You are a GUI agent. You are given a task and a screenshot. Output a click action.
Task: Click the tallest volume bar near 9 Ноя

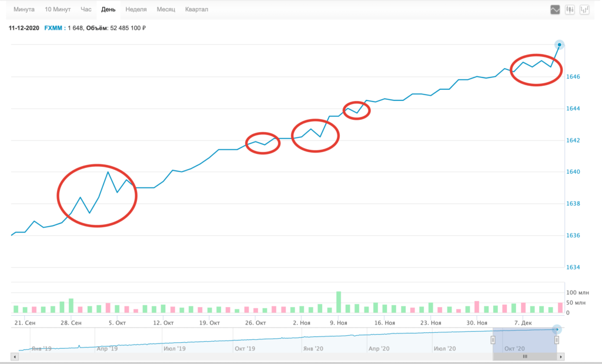[339, 302]
